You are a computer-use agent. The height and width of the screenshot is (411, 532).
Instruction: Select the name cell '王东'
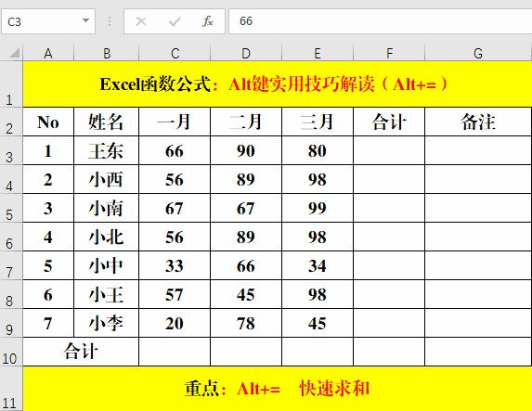107,150
